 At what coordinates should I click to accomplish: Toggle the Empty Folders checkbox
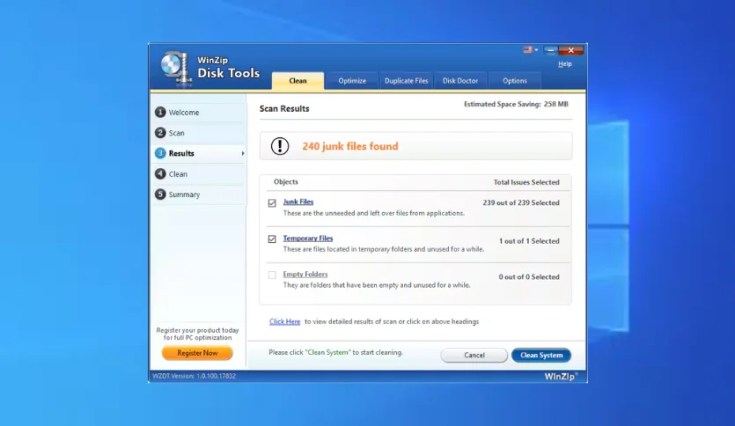point(272,275)
